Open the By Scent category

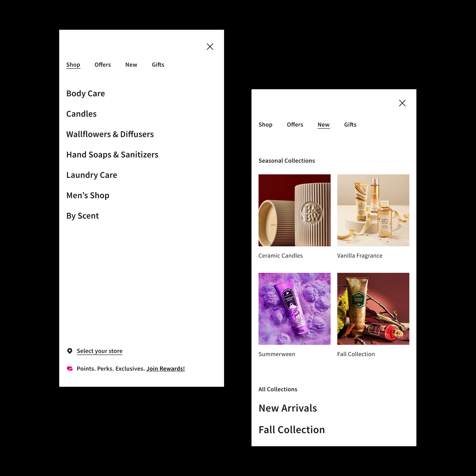coord(83,216)
